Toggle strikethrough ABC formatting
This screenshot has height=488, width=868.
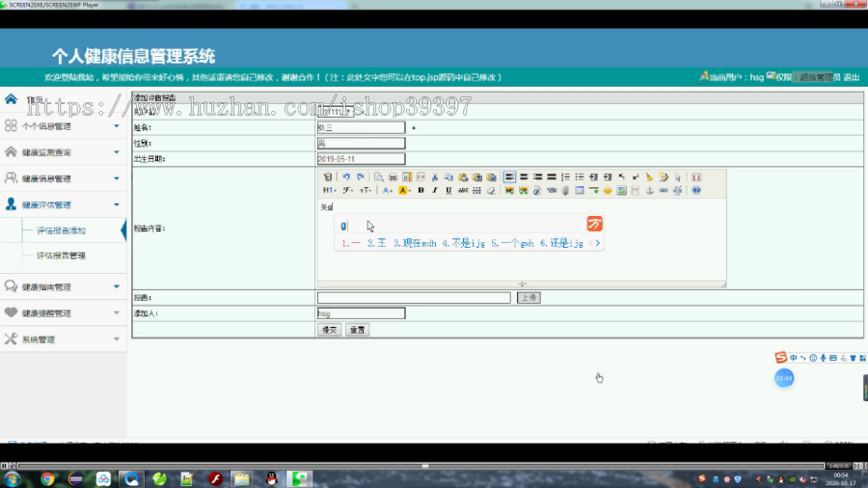[x=463, y=190]
